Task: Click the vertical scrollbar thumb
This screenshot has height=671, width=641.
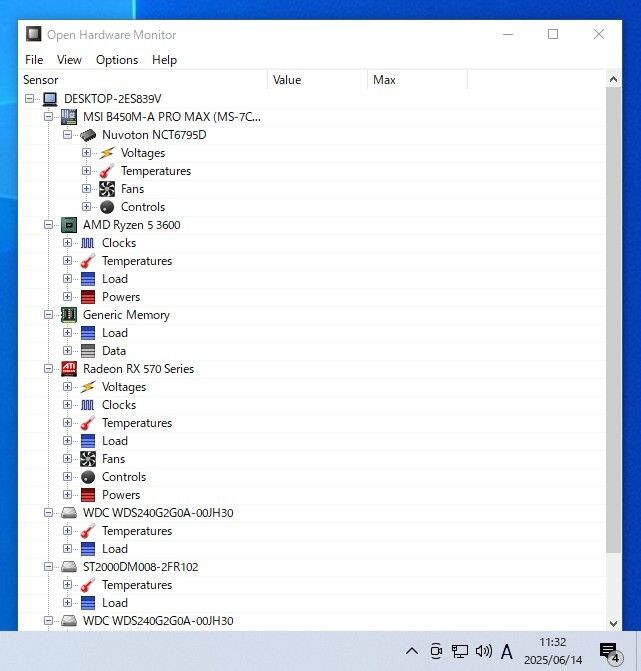Action: tap(613, 320)
